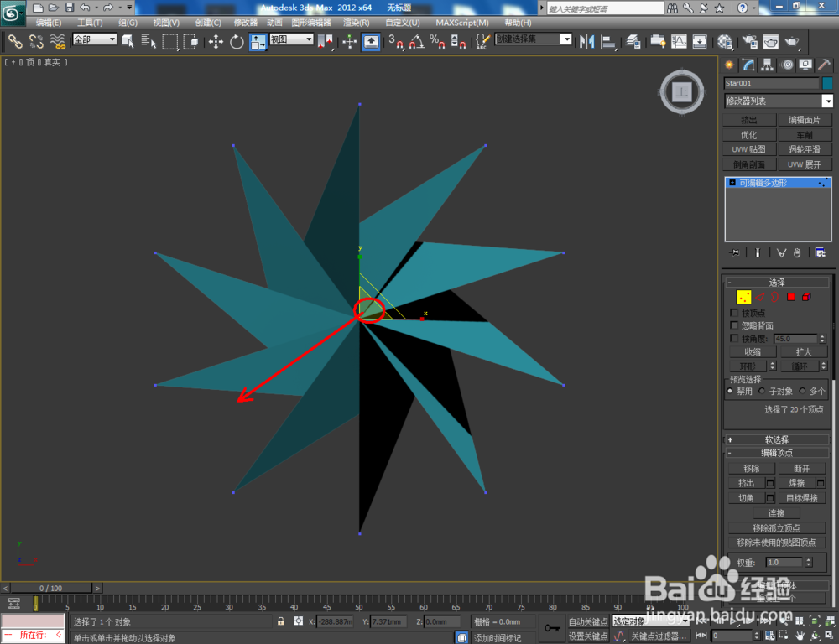Open the 工具(T) menu

(x=90, y=23)
